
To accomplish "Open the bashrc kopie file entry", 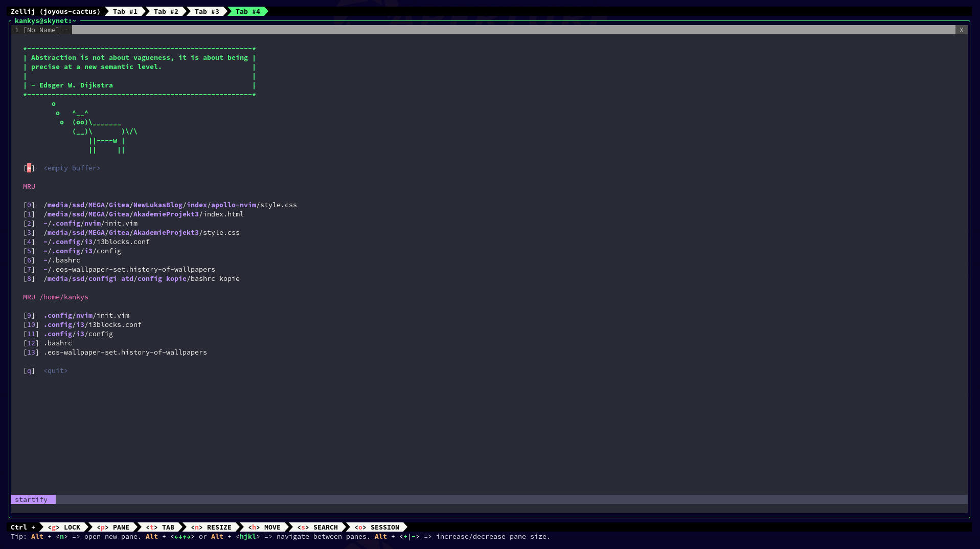I will point(141,279).
